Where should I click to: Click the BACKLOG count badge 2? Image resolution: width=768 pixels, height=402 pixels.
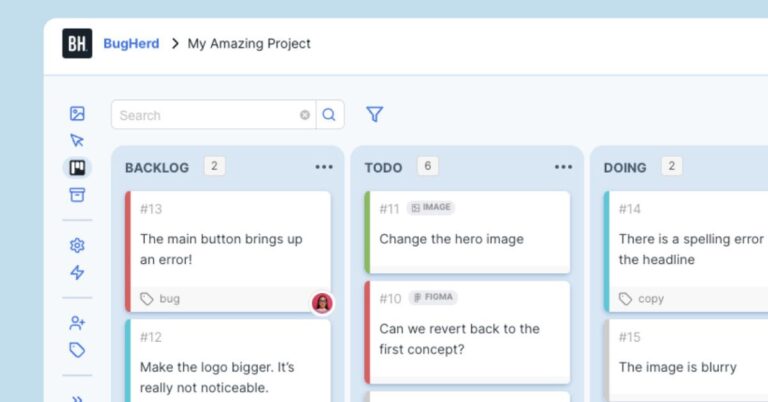[x=215, y=166]
